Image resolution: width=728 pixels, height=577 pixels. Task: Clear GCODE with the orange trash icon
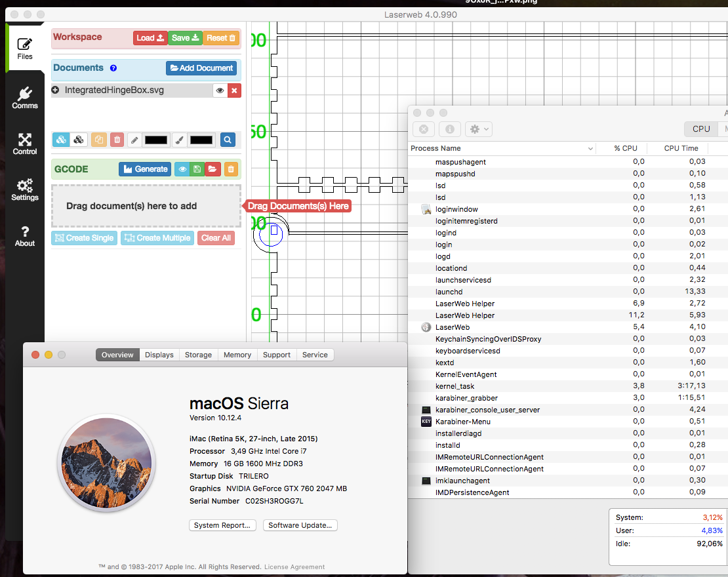click(x=231, y=169)
